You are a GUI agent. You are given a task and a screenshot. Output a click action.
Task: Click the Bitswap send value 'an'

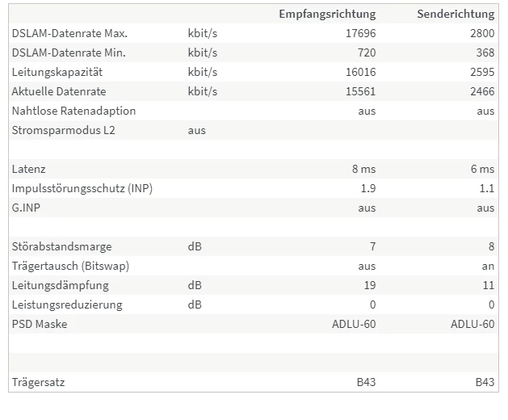[x=488, y=267]
